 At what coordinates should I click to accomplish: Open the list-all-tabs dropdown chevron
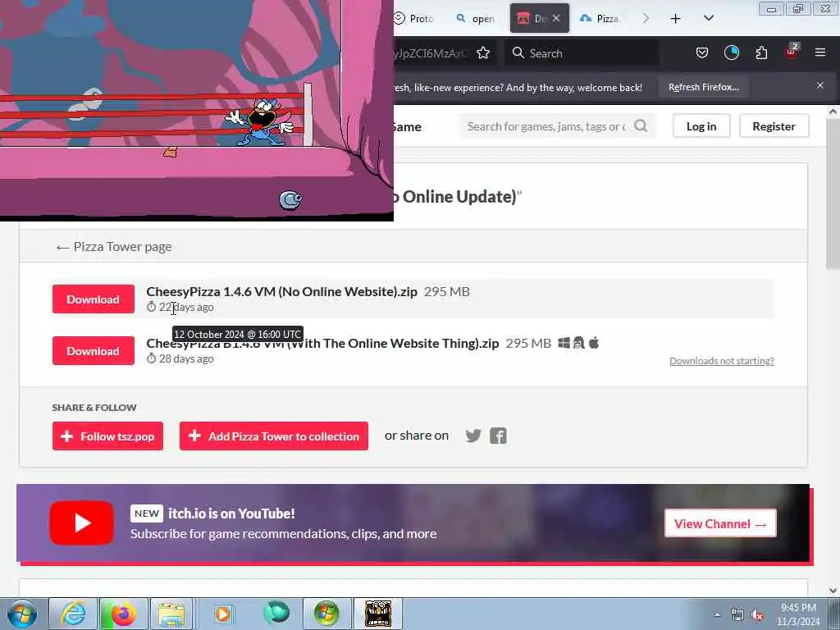pos(708,18)
